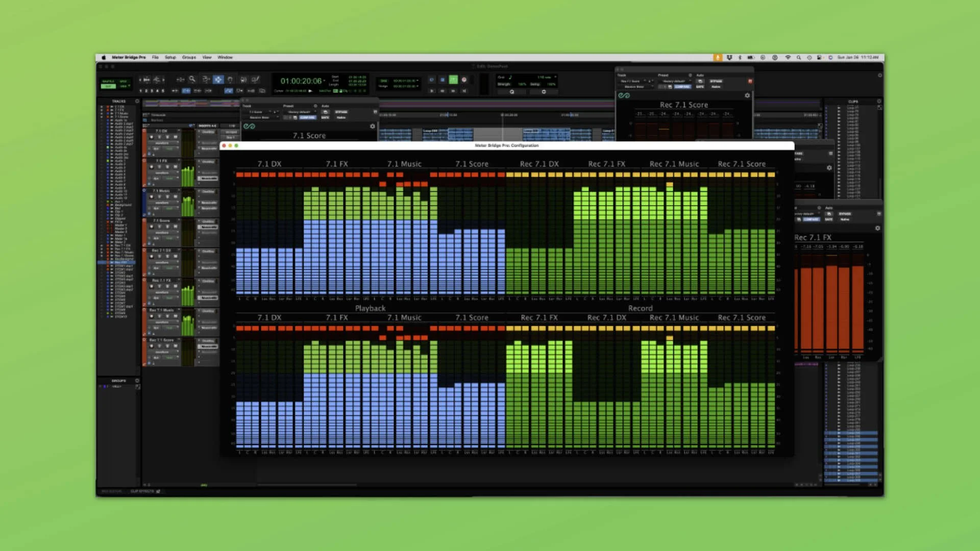Select the Pencil tool in toolbar
980x551 pixels.
click(256, 79)
